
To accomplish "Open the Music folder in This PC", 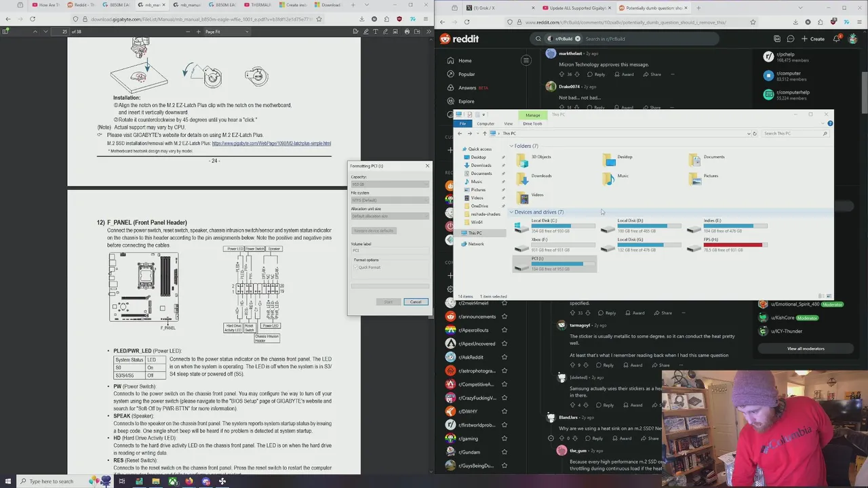I will (x=615, y=178).
